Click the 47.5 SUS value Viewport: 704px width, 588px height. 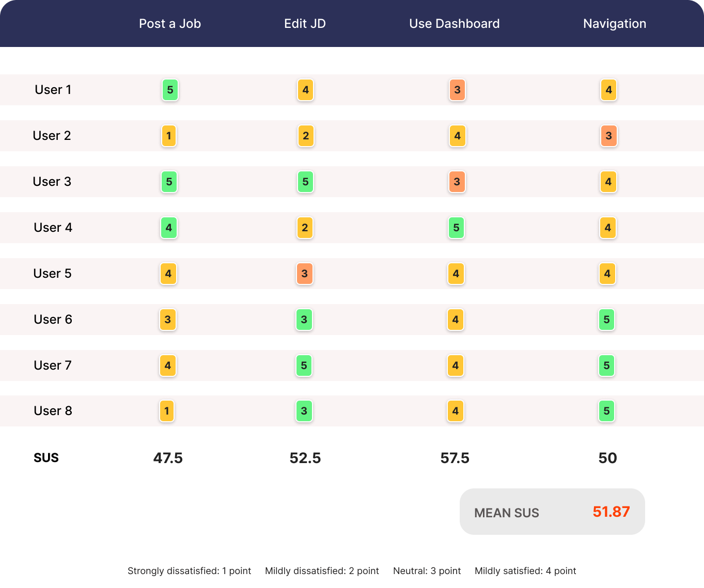pyautogui.click(x=168, y=458)
